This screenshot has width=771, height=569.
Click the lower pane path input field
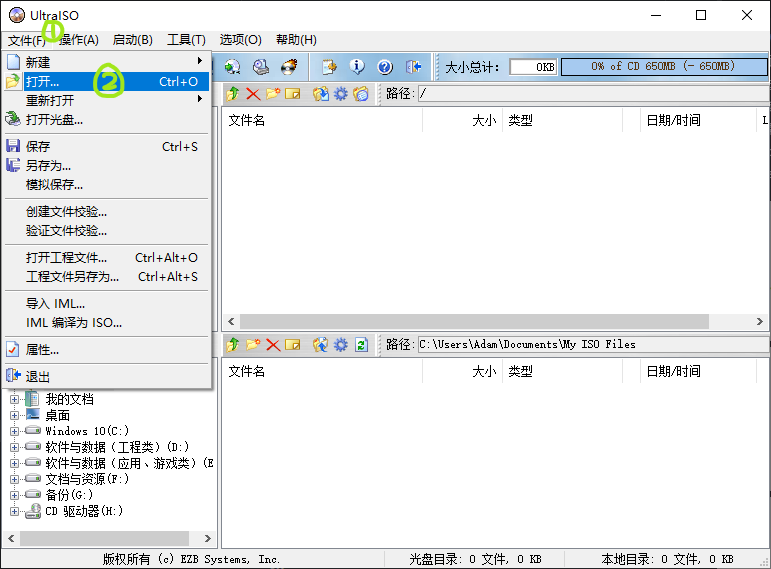[x=590, y=345]
